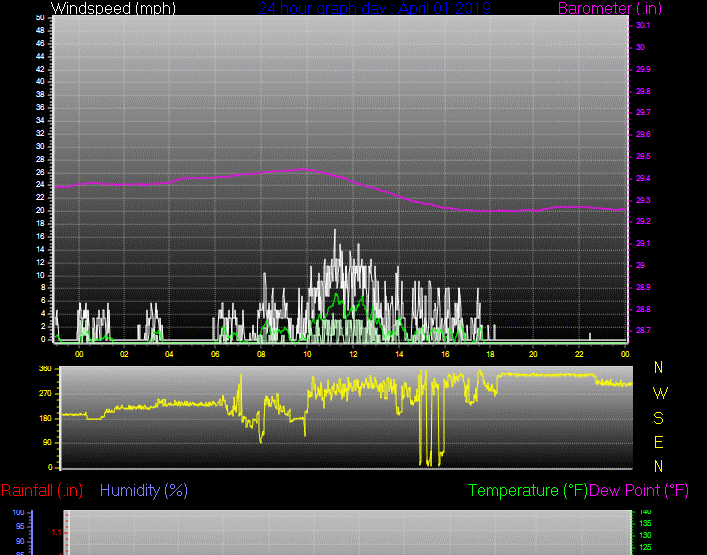Select the "Temperature (°F)" legend label
707x555 pixels.
click(x=528, y=491)
